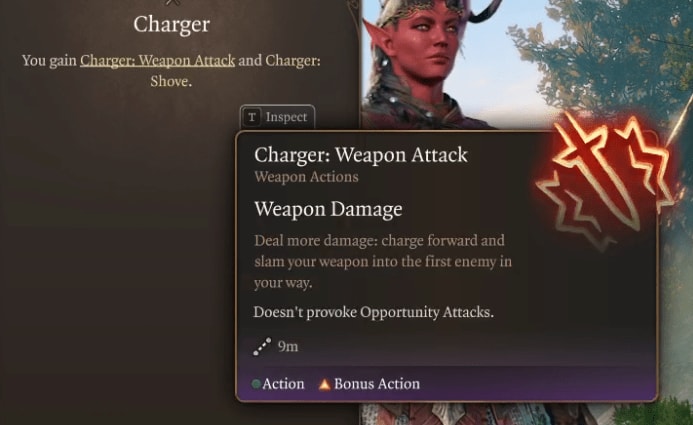This screenshot has height=425, width=693.
Task: Click the Bonus Action cost label
Action: pyautogui.click(x=377, y=384)
